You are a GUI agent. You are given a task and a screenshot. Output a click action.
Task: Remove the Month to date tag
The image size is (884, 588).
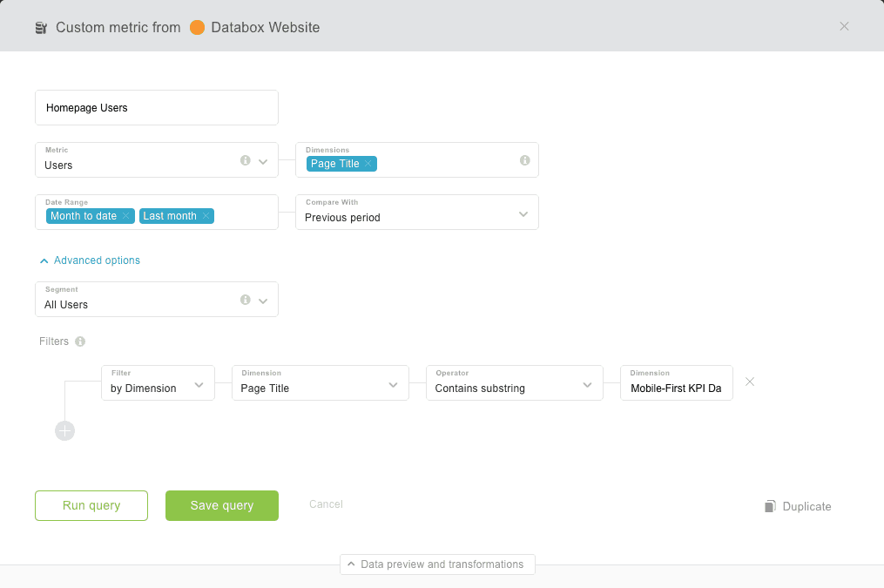pyautogui.click(x=126, y=216)
